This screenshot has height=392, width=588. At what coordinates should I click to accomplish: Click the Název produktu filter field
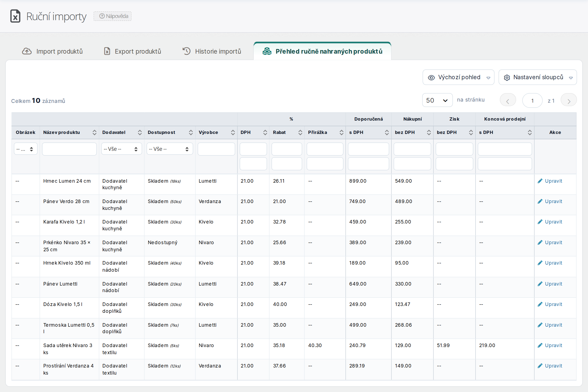[x=69, y=149]
